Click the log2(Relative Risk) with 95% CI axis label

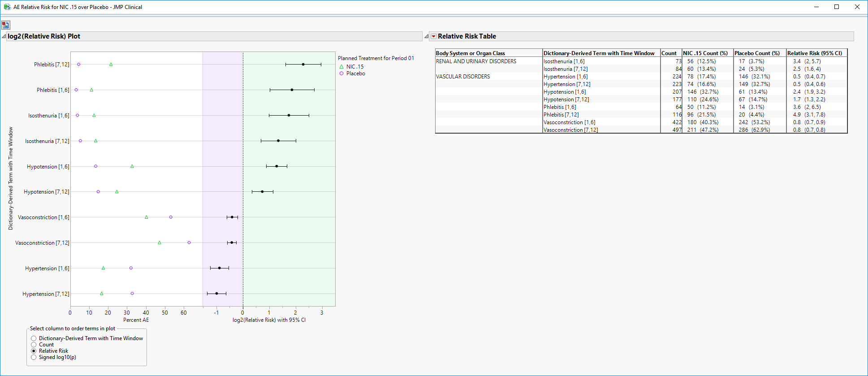tap(269, 320)
